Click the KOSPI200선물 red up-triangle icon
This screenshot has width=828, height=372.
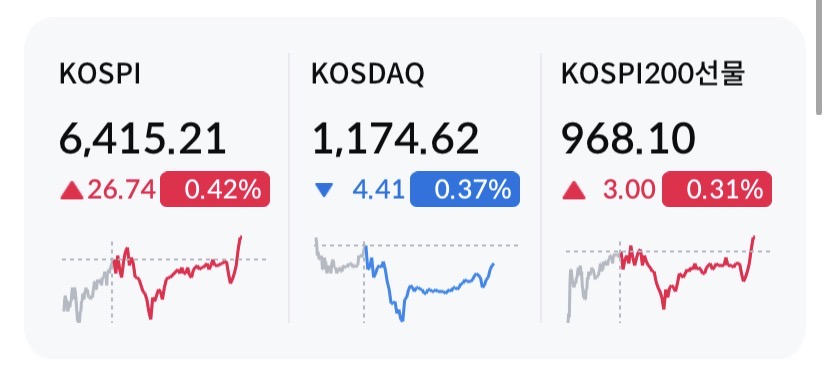574,190
